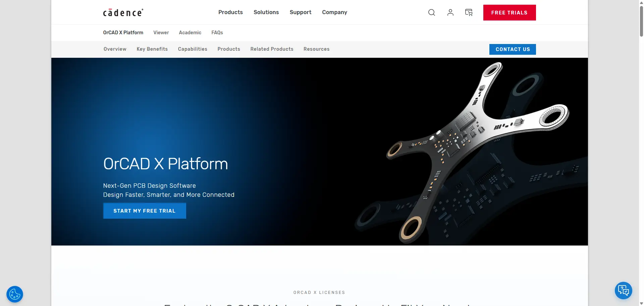Open the user account icon
644x306 pixels.
450,12
